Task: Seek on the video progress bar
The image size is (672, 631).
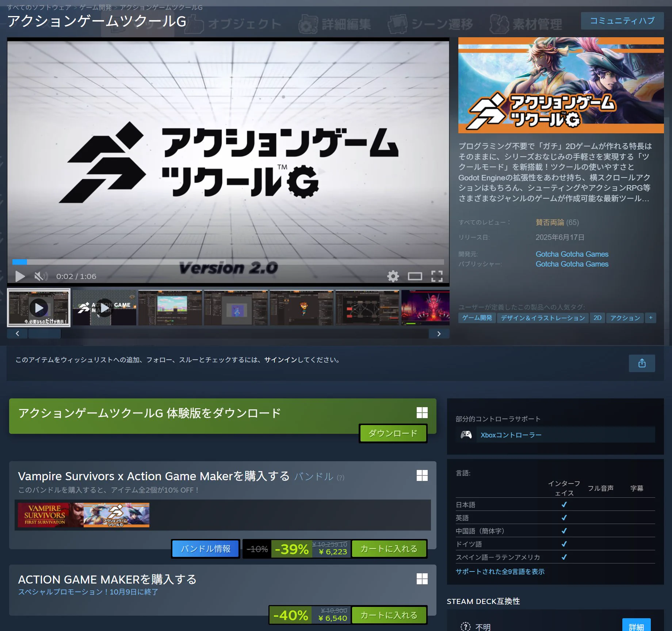Action: 228,262
